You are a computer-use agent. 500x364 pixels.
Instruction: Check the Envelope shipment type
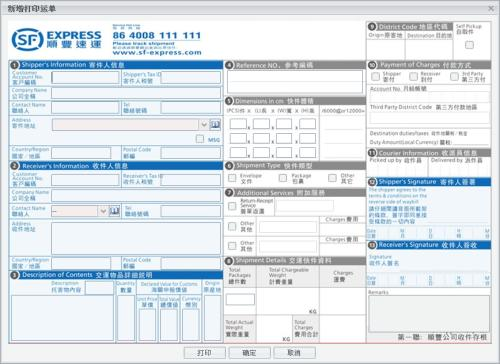pyautogui.click(x=232, y=178)
